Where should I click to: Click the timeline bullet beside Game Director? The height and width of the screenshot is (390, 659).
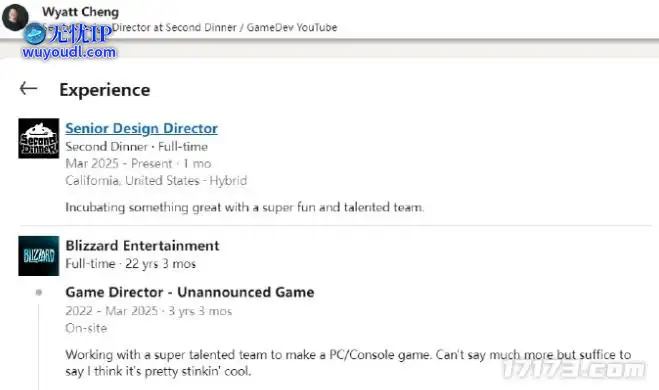pyautogui.click(x=39, y=292)
